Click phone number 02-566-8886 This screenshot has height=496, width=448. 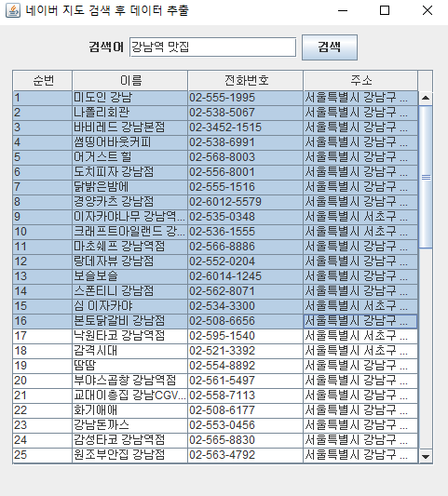246,247
